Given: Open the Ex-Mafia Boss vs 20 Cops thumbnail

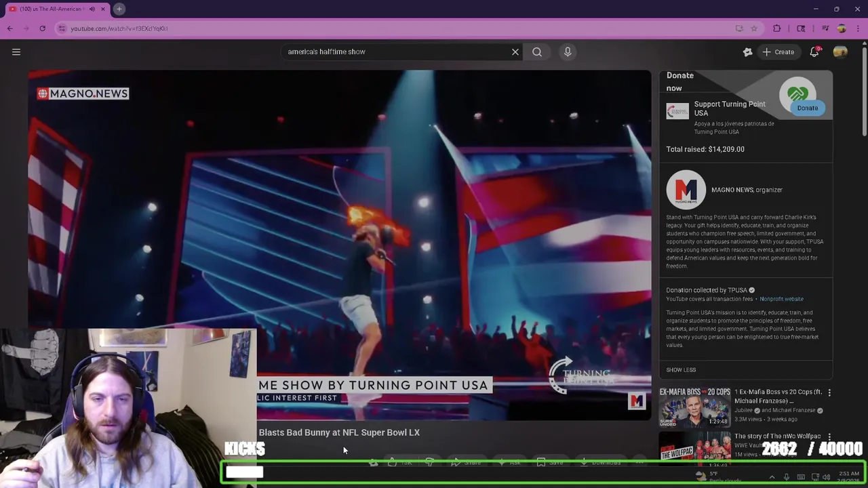Looking at the screenshot, I should point(695,407).
